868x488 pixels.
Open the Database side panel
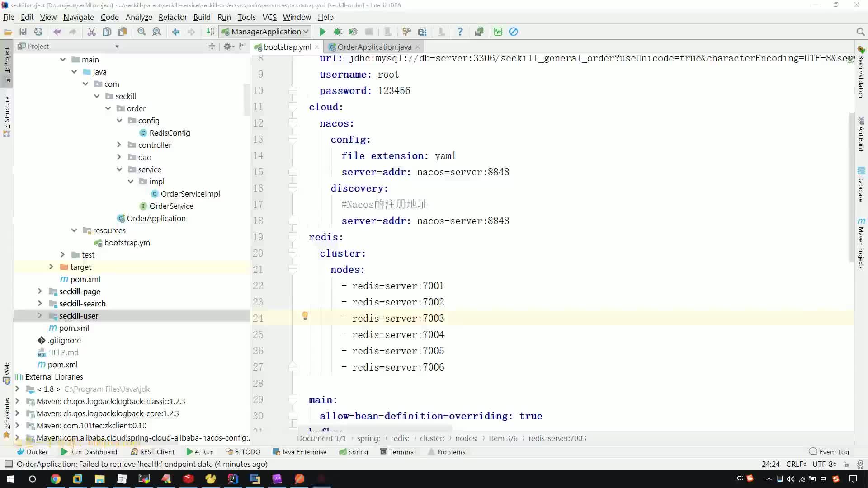tap(861, 184)
